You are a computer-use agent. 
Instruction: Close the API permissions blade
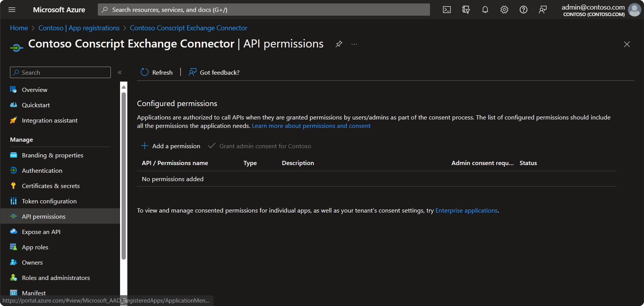click(627, 44)
